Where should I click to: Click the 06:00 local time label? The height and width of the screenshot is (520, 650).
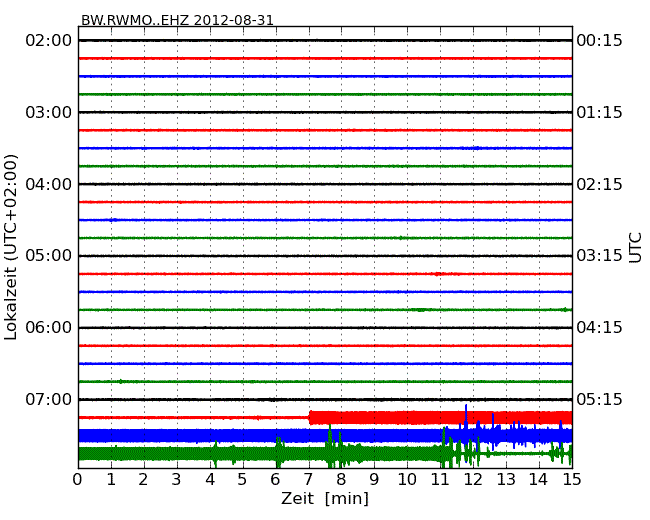point(49,328)
